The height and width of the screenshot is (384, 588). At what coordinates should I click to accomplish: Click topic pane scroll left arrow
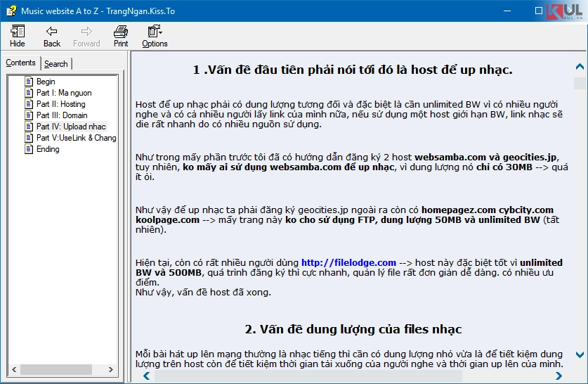pos(147,376)
